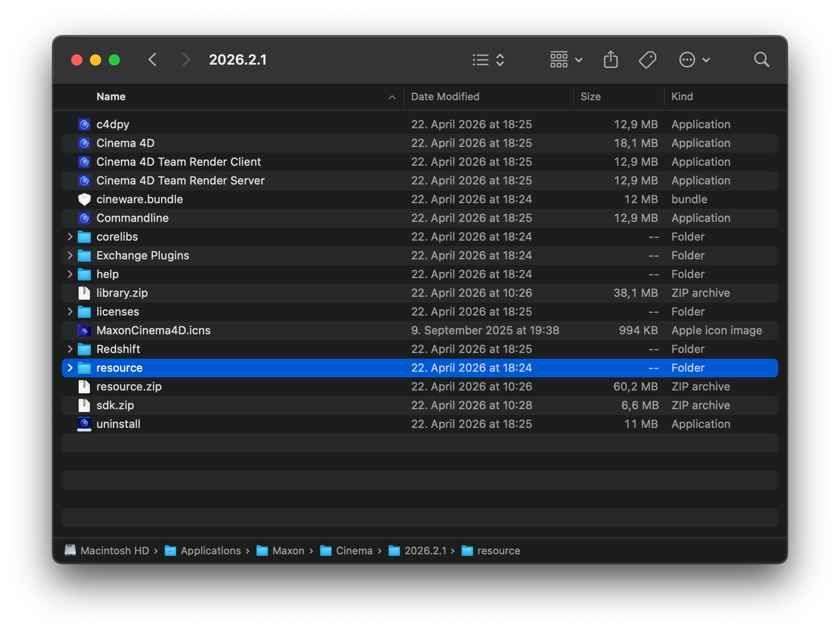Image resolution: width=840 pixels, height=633 pixels.
Task: Click the bundle kind label
Action: 689,199
